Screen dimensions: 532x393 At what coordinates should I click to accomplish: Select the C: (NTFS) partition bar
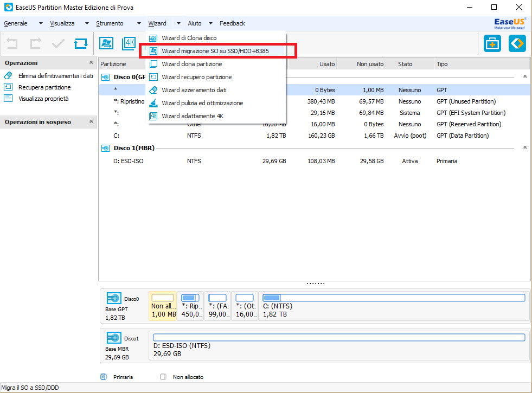point(393,306)
